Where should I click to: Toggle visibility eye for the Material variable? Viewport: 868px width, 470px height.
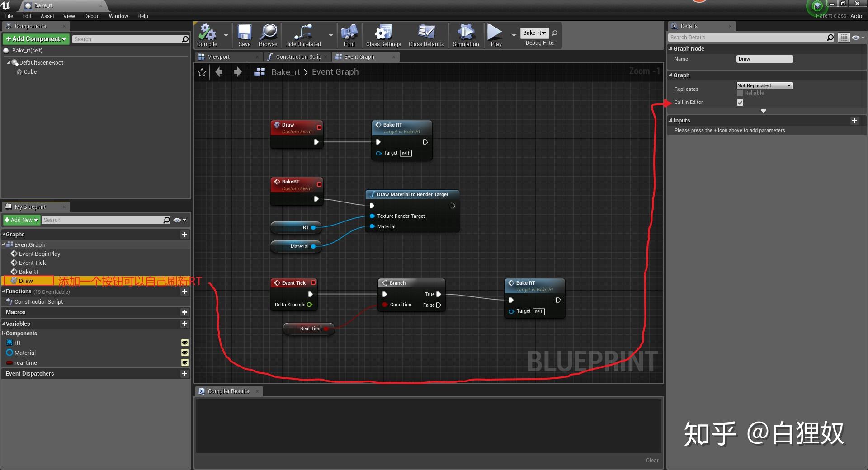[185, 352]
